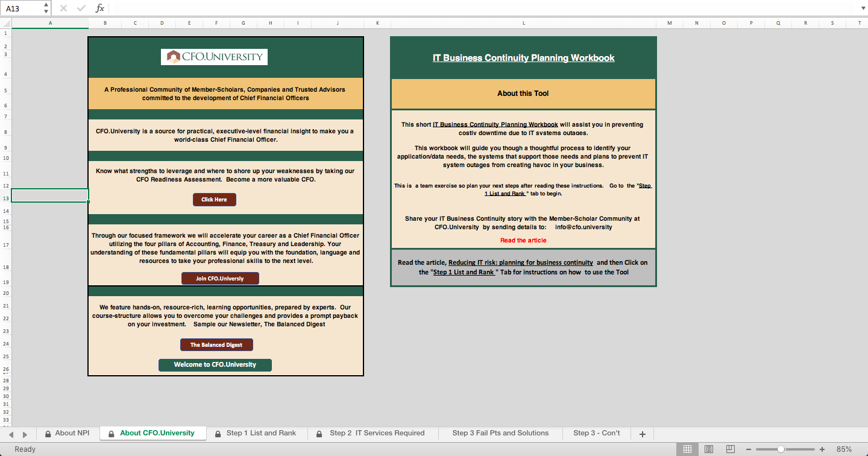The image size is (868, 456).
Task: Click the cancel (X) icon in formula bar
Action: [63, 8]
